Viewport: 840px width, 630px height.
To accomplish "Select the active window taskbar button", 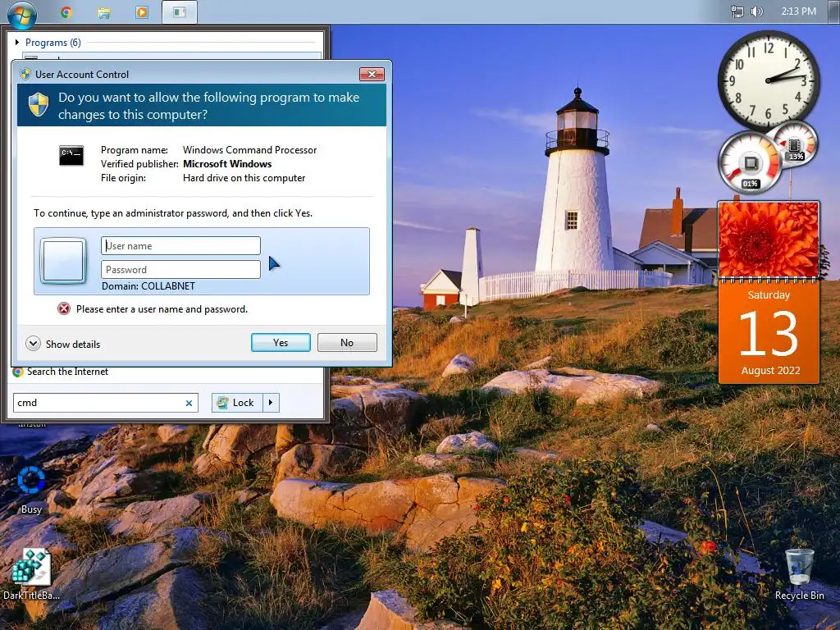I will tap(180, 11).
